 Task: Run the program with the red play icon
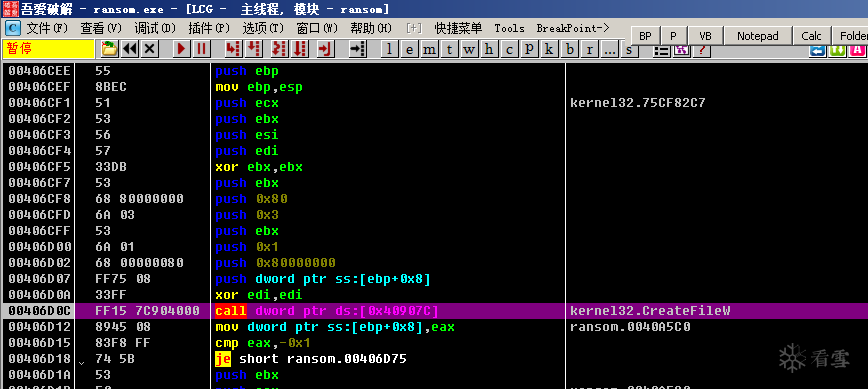[181, 49]
